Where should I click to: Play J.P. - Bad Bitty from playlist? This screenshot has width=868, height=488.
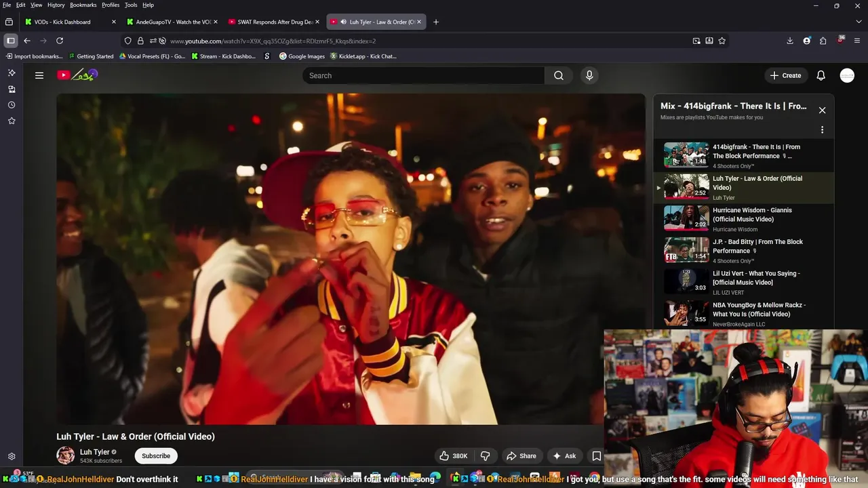744,251
